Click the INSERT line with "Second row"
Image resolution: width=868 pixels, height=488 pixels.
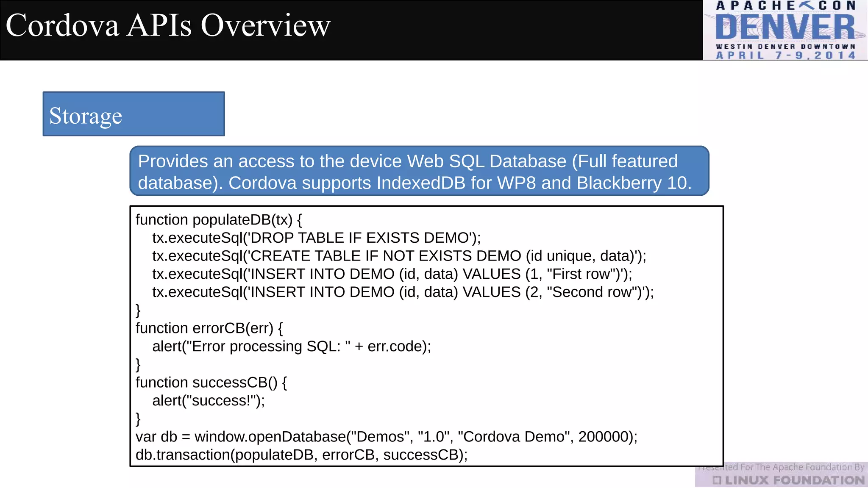click(x=403, y=292)
